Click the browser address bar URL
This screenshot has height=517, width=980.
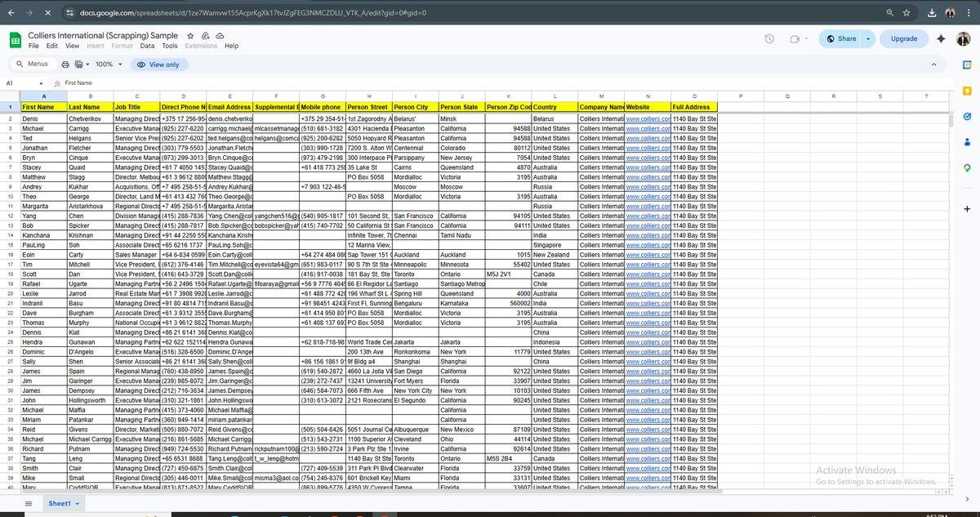[x=253, y=13]
